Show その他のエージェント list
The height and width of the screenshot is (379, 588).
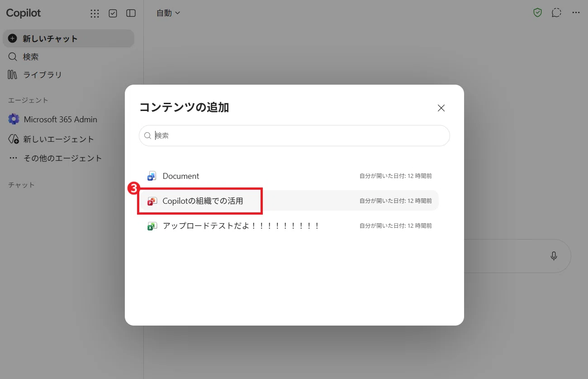pyautogui.click(x=55, y=158)
